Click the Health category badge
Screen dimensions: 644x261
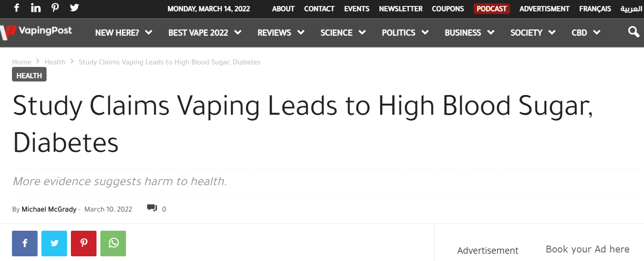(x=29, y=75)
